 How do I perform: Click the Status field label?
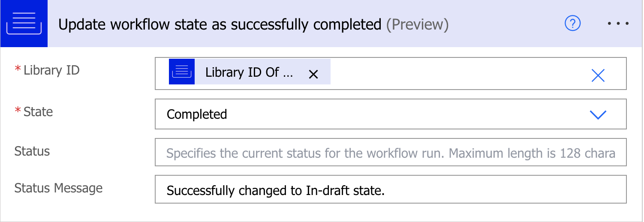point(32,151)
